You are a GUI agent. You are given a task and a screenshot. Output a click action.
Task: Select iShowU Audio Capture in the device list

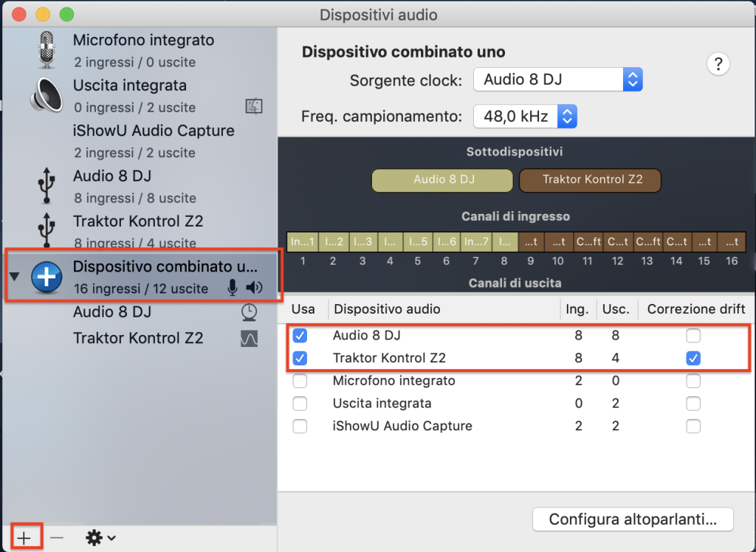(x=140, y=141)
